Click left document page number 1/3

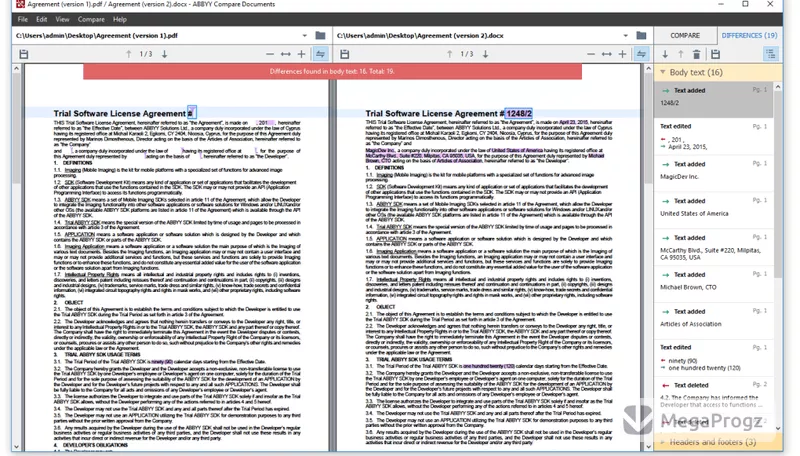click(146, 54)
